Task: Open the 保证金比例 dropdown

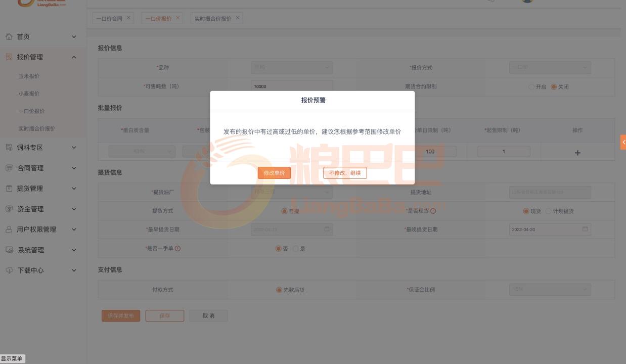Action: [550, 289]
